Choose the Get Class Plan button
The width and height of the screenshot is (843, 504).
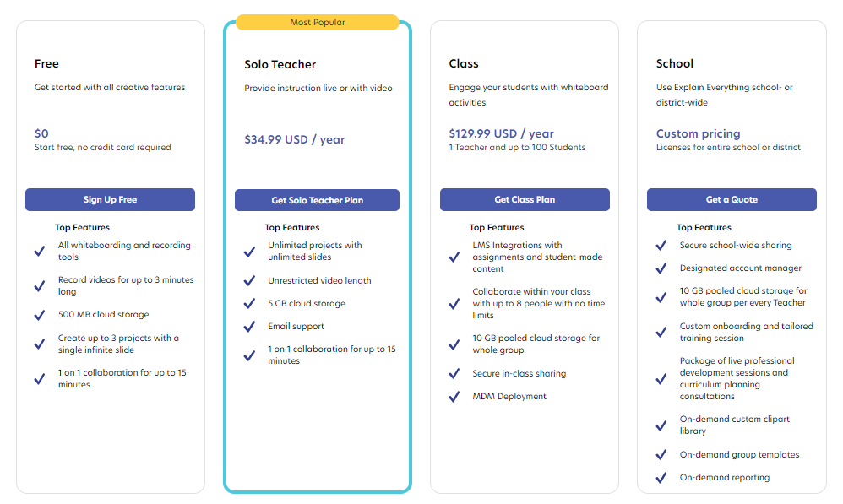point(525,199)
